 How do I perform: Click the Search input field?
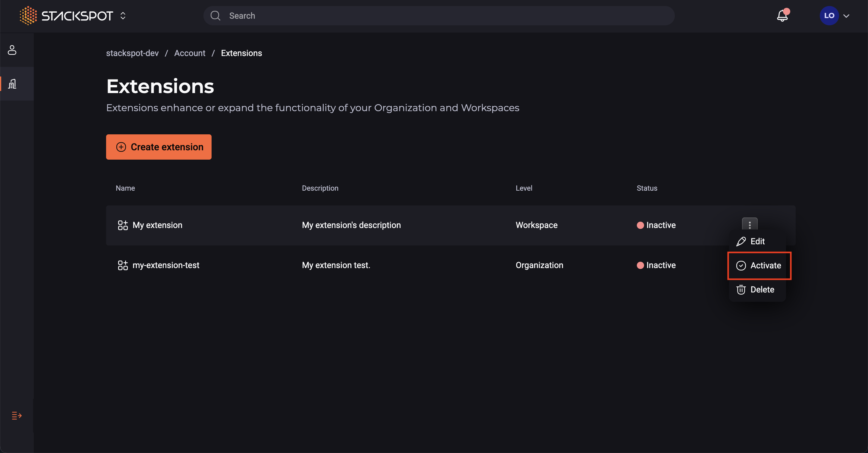point(438,15)
